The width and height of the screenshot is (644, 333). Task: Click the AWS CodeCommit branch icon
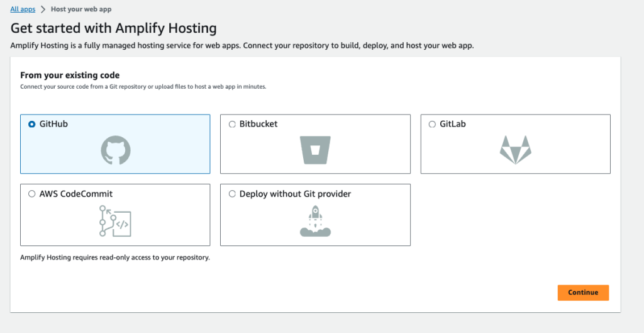(x=115, y=221)
